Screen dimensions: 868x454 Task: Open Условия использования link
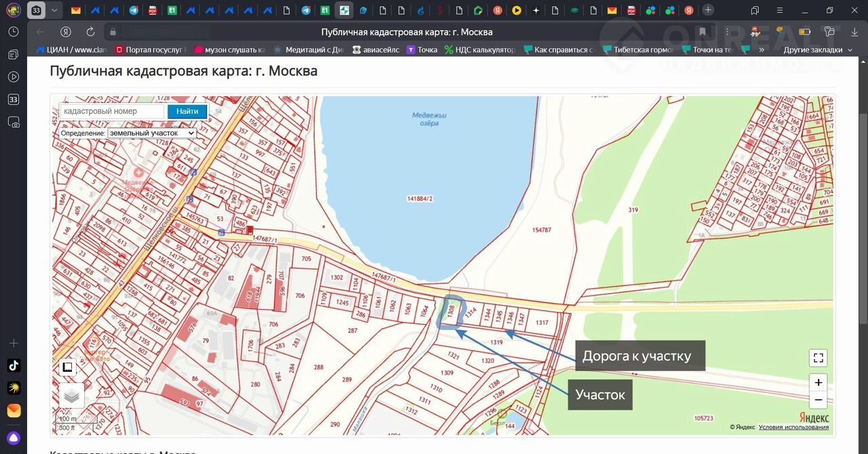coord(793,427)
